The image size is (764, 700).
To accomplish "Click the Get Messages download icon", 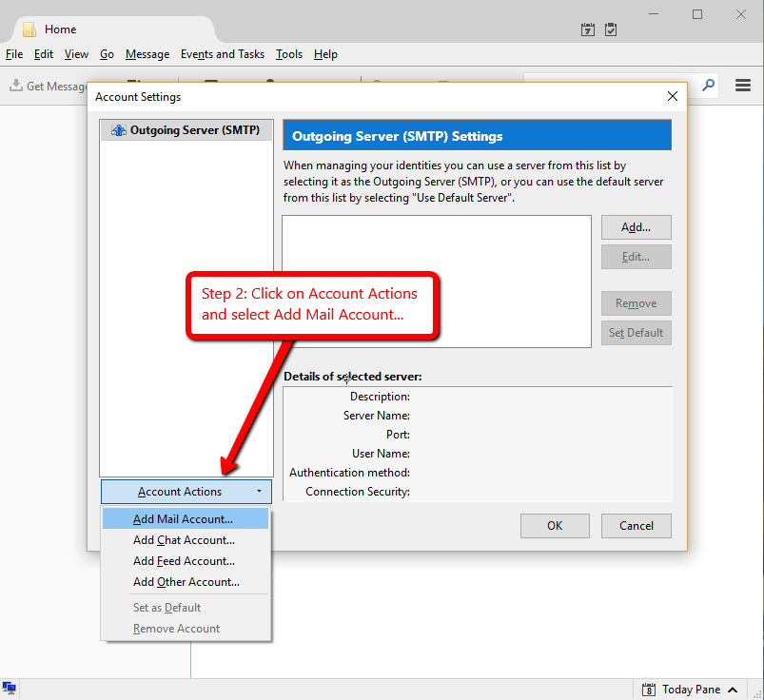I will point(16,86).
